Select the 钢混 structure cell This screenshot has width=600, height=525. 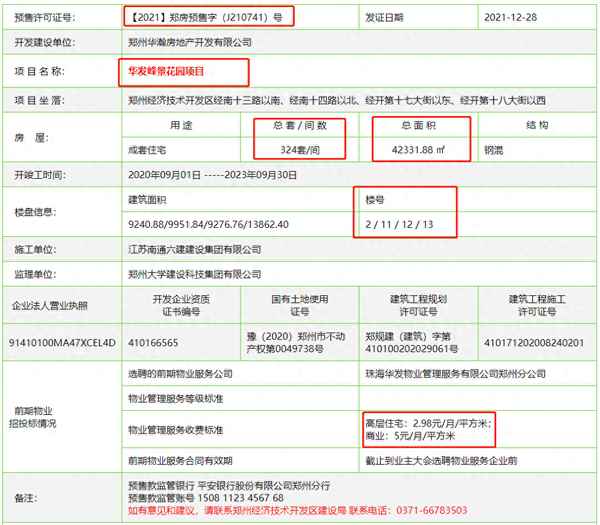tap(494, 150)
